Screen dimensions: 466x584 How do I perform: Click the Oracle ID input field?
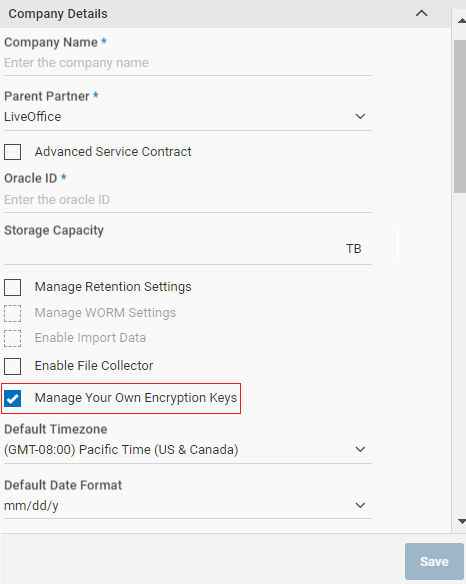point(188,200)
